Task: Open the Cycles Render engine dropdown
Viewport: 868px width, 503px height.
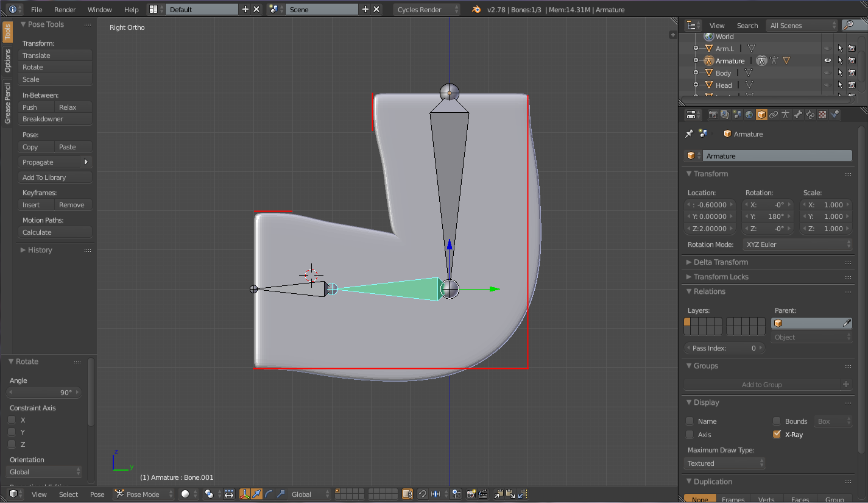Action: point(427,9)
